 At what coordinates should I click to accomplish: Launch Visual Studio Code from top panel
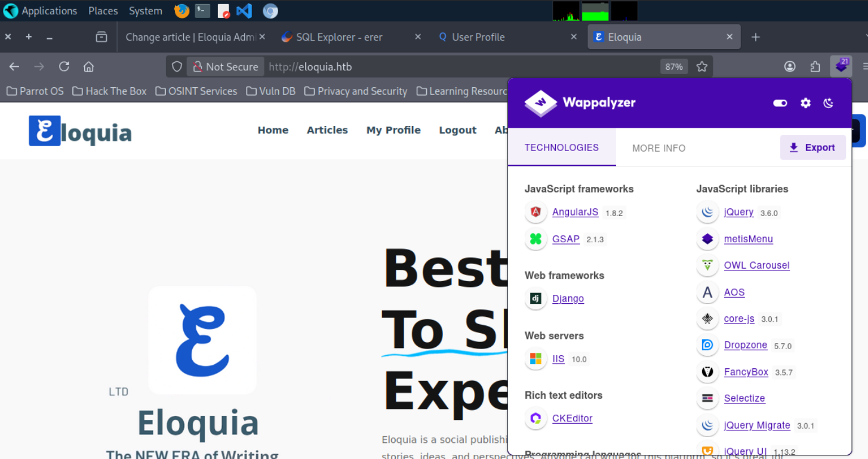244,11
